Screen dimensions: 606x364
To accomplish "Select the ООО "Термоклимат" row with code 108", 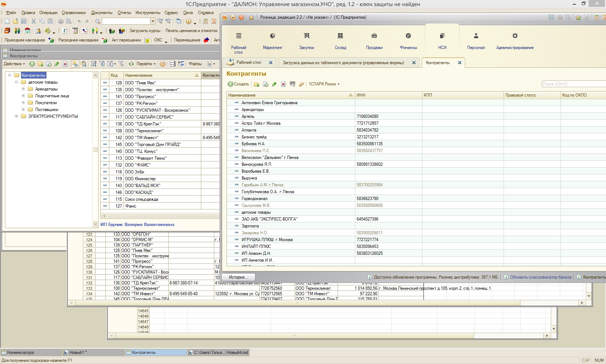I will pyautogui.click(x=160, y=131).
